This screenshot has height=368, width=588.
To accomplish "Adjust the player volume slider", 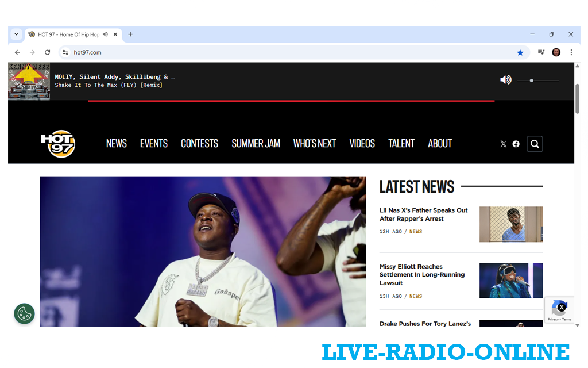I will 538,80.
